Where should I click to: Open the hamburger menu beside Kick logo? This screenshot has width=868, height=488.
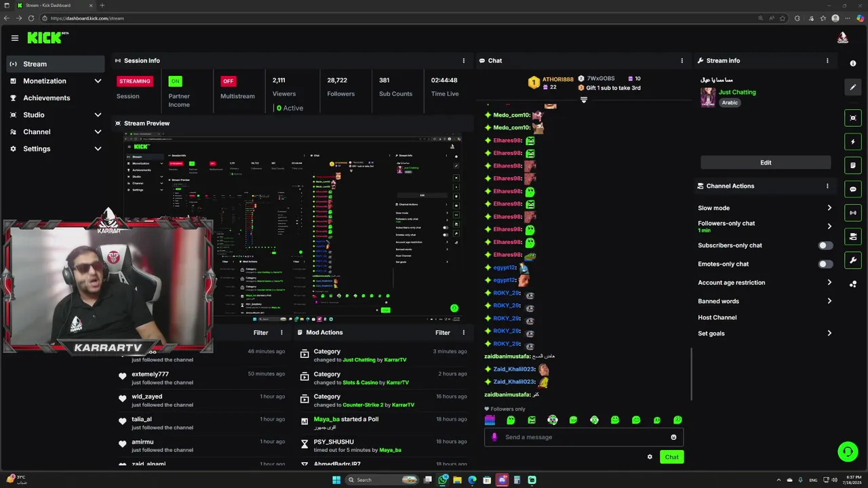pos(15,38)
